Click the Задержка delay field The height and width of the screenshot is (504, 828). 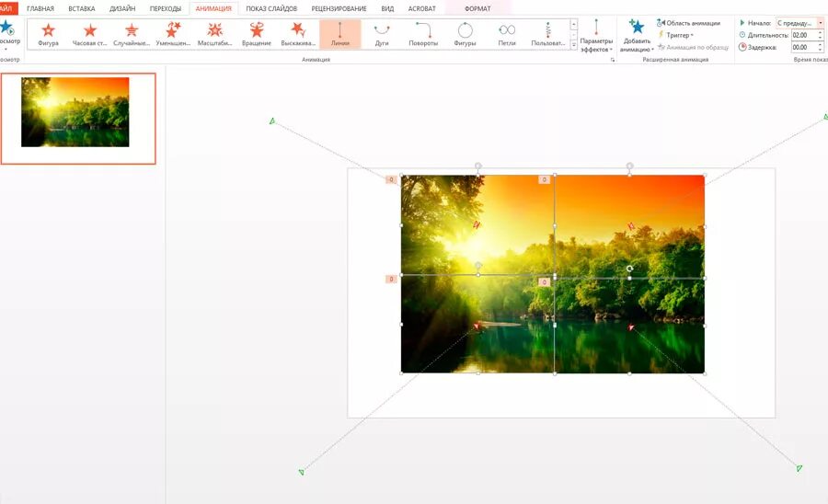(x=804, y=48)
